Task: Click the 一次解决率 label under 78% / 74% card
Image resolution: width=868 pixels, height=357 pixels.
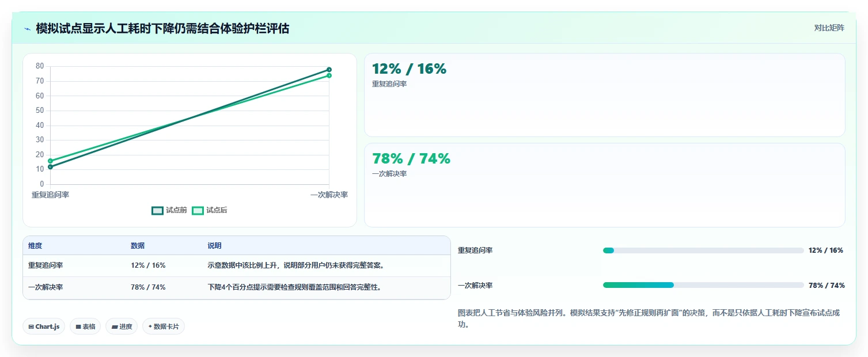Action: pos(389,174)
